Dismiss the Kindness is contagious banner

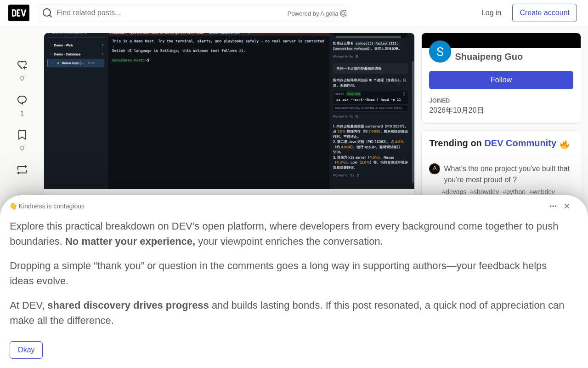(x=567, y=206)
